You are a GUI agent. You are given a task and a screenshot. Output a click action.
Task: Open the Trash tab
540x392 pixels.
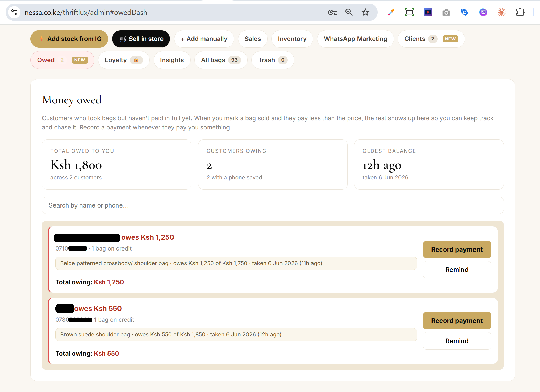point(273,60)
